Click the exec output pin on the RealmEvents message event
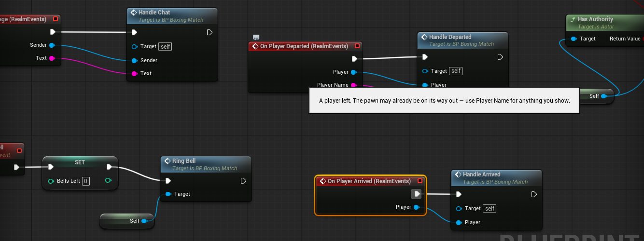 point(53,32)
